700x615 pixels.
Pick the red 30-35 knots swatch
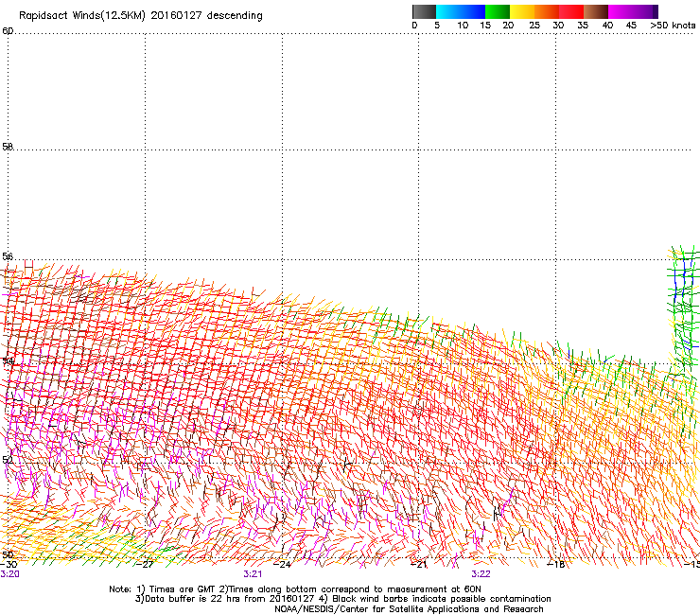571,11
